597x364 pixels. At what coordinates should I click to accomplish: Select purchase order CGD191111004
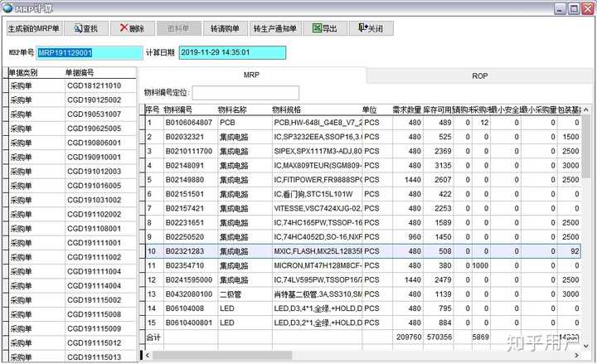94,271
